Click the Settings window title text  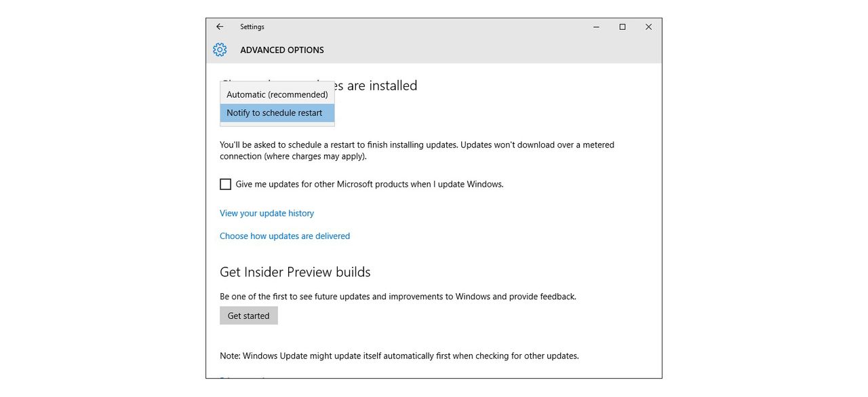[x=252, y=27]
